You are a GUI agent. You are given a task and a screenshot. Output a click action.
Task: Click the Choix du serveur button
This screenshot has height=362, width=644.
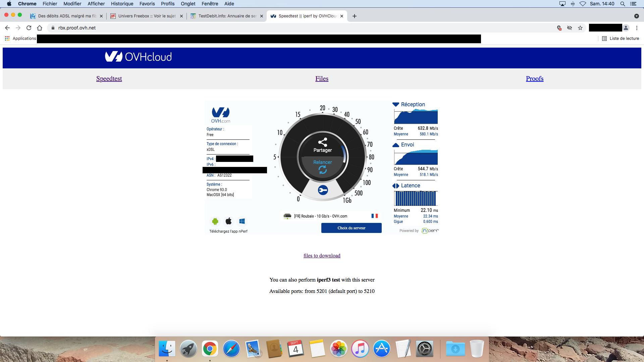351,228
